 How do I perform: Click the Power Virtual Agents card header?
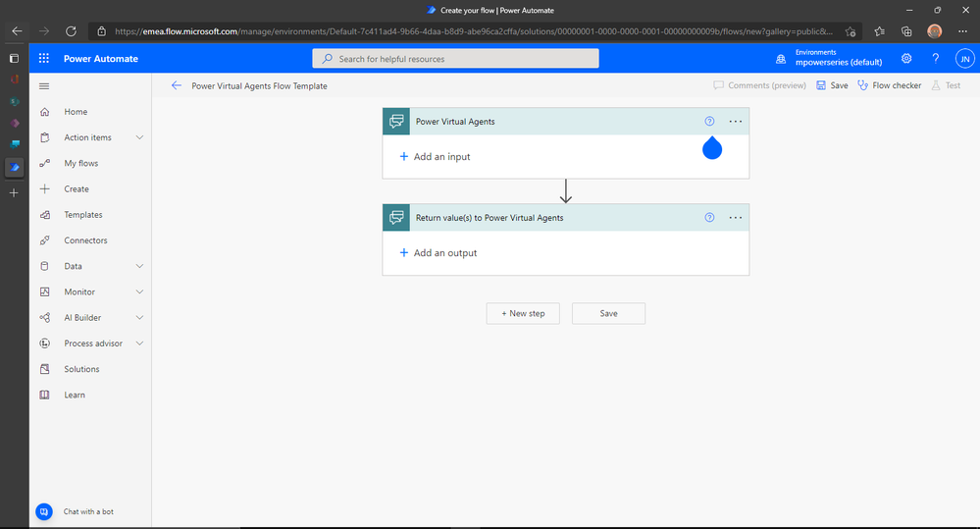566,122
